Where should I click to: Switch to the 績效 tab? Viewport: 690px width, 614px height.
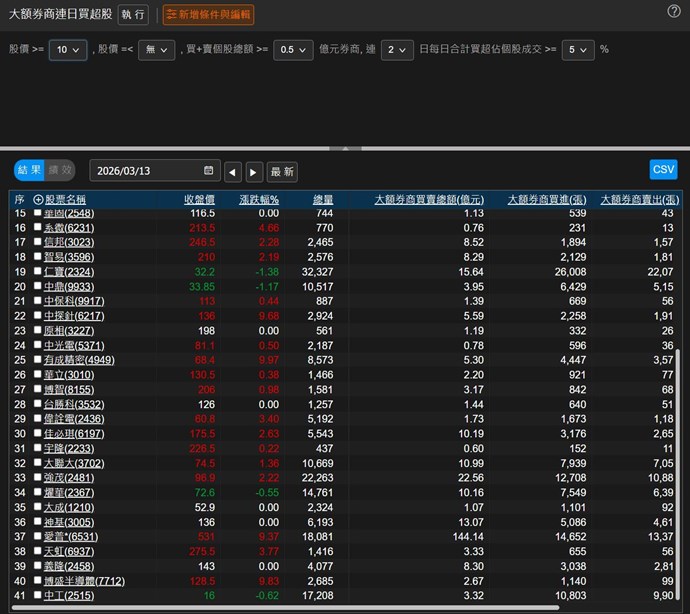coord(60,170)
